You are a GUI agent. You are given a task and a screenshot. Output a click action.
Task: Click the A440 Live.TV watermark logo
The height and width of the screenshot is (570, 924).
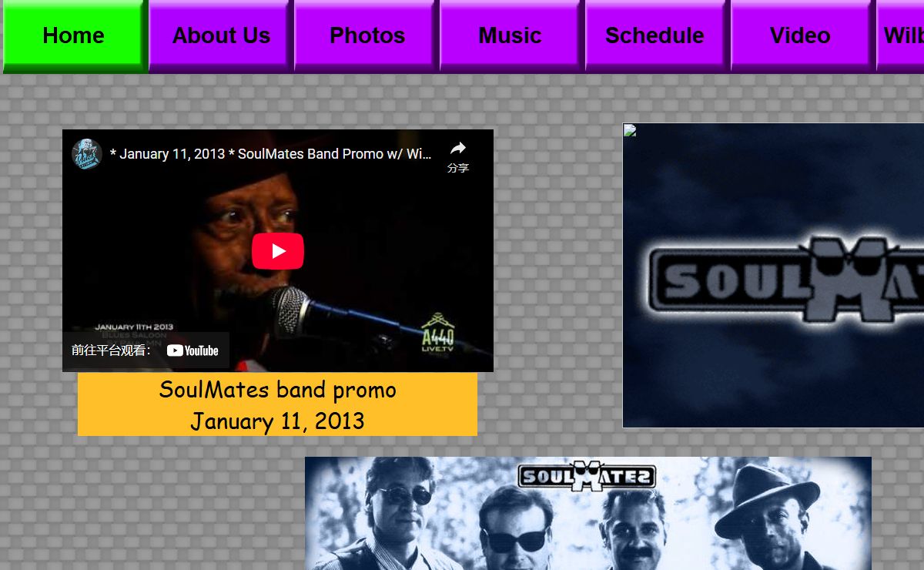(438, 333)
